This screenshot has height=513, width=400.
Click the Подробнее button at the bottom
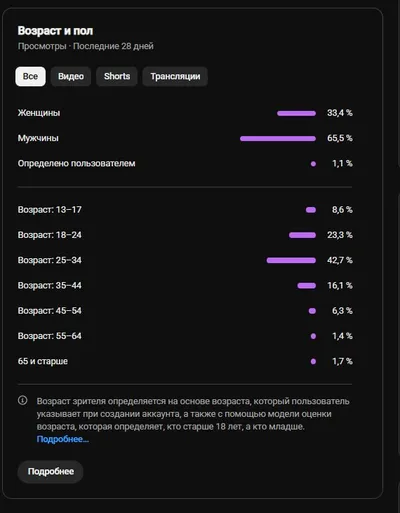[x=50, y=471]
